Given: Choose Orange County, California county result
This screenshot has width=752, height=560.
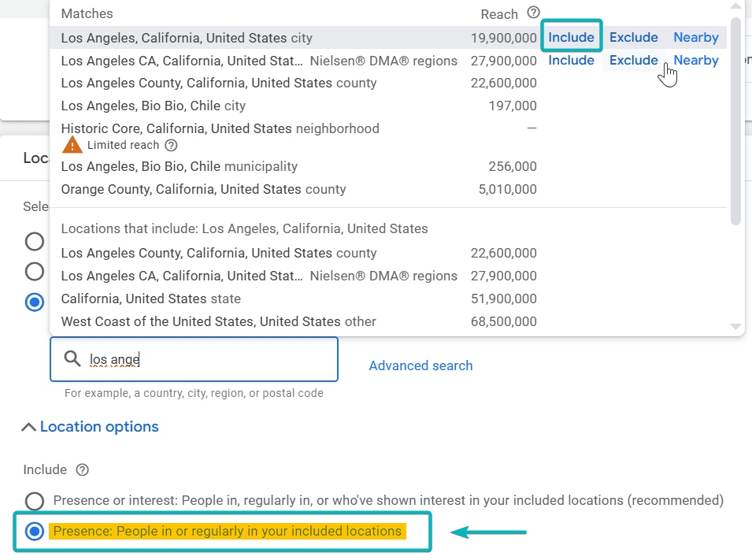Looking at the screenshot, I should click(x=203, y=189).
